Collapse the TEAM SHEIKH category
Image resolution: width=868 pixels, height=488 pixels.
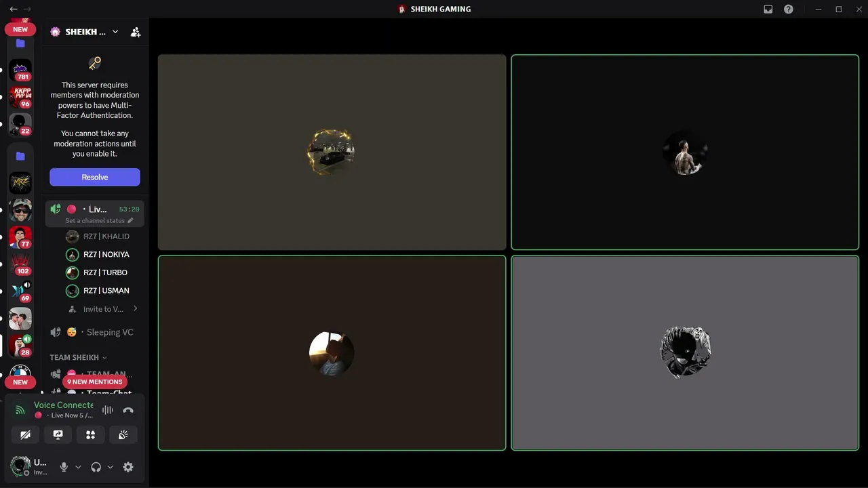(x=79, y=357)
